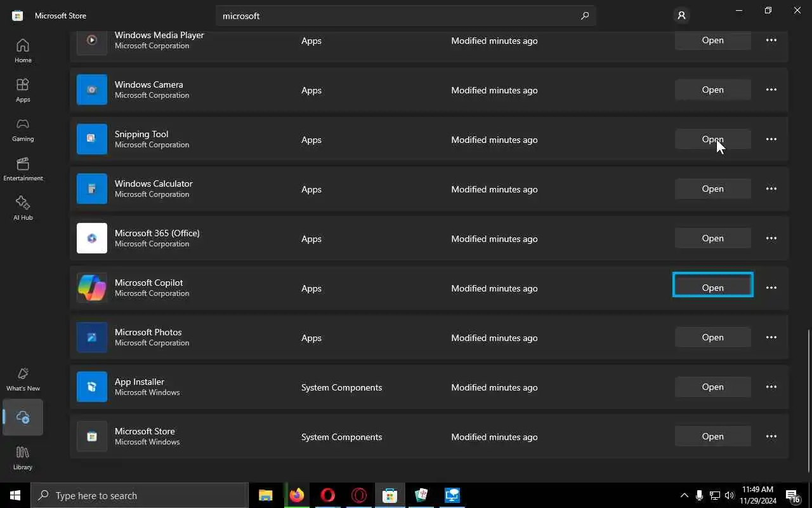Click the taskbar clock showing 11:49 AM

(x=759, y=495)
